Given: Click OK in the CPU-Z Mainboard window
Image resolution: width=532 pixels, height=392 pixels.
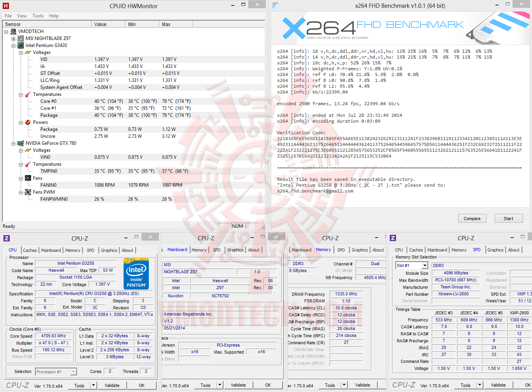Looking at the screenshot, I should click(268, 385).
